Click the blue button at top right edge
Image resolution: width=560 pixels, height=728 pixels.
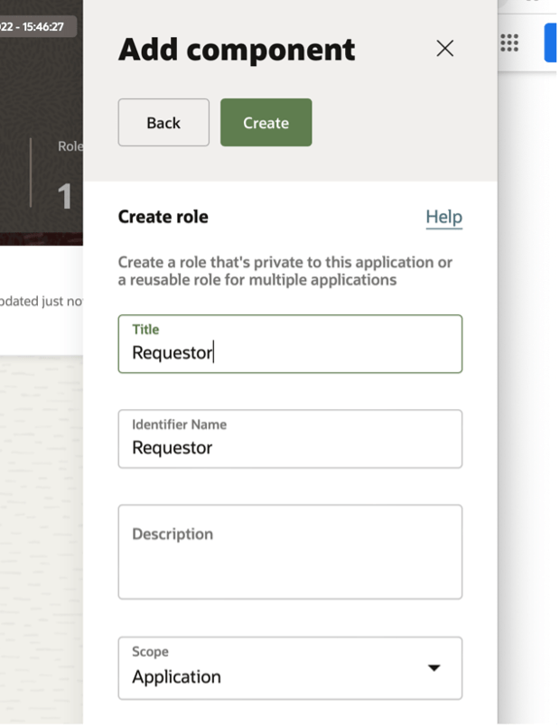[x=552, y=43]
